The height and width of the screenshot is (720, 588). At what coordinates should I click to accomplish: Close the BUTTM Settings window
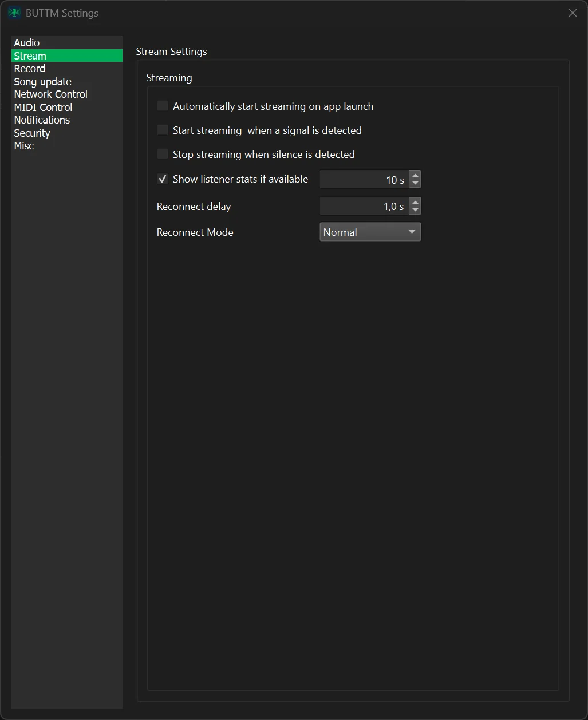572,13
